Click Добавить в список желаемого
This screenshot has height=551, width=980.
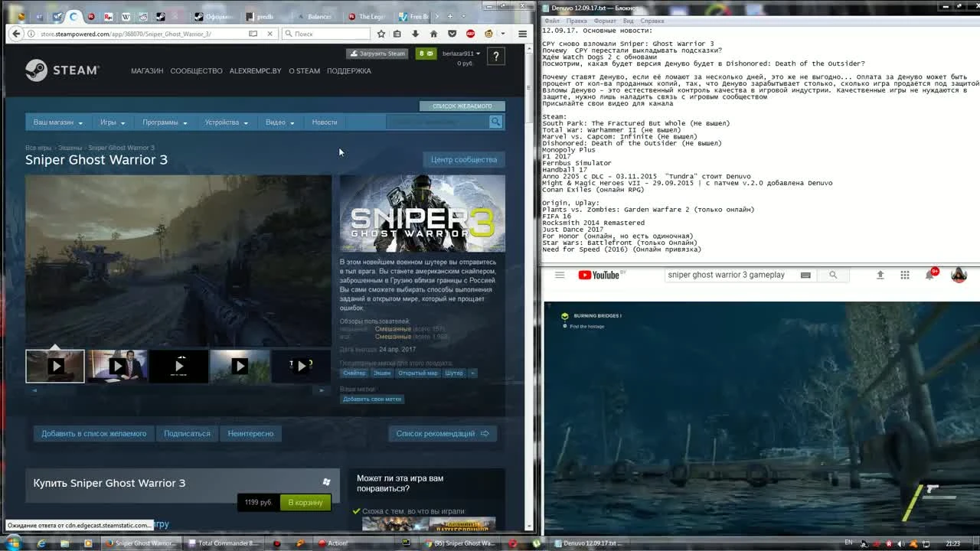[93, 433]
